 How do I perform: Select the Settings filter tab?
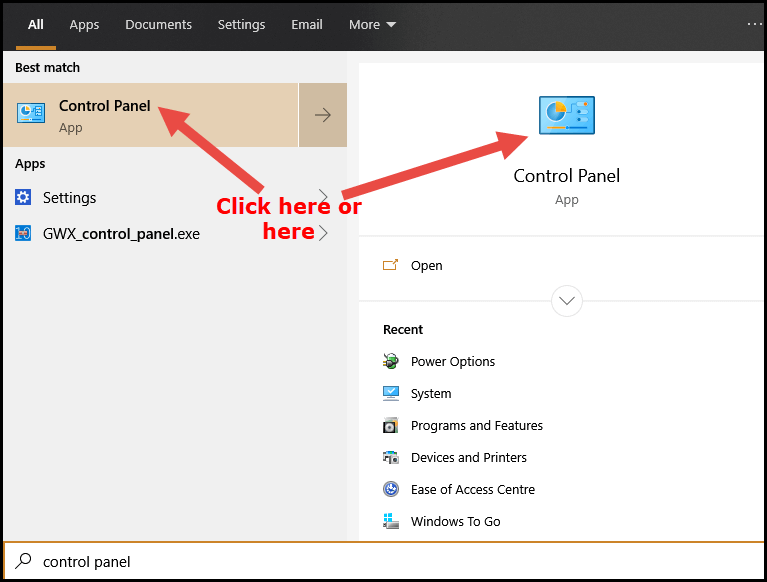pos(241,24)
